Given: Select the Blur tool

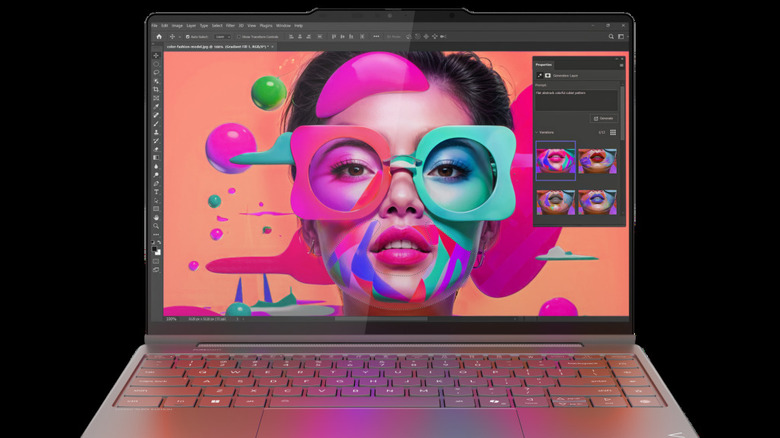Looking at the screenshot, I should (156, 166).
